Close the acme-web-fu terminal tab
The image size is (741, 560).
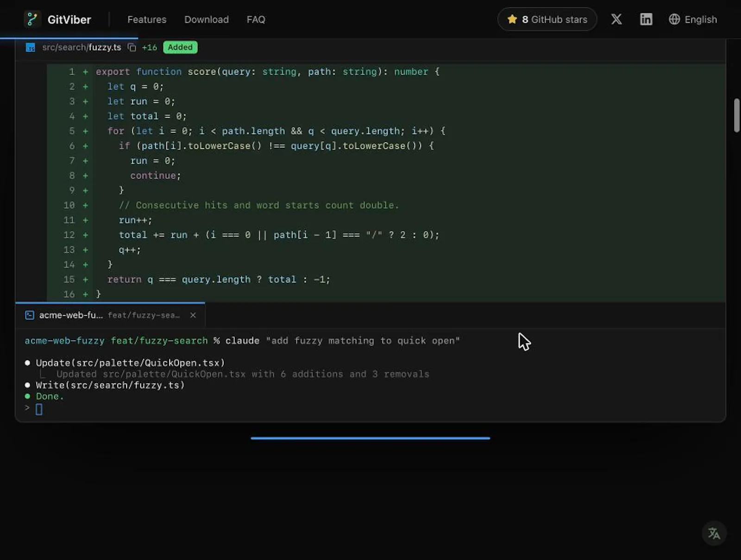193,315
